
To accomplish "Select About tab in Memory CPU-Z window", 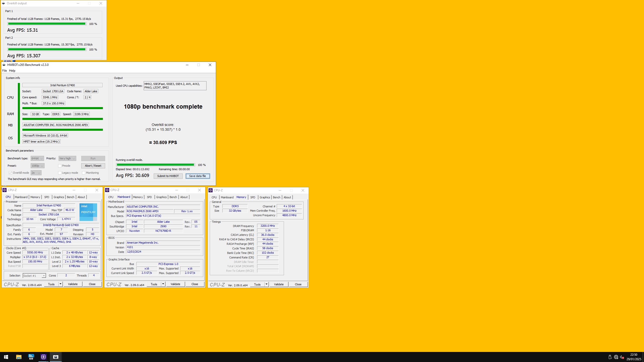I will pos(287,197).
